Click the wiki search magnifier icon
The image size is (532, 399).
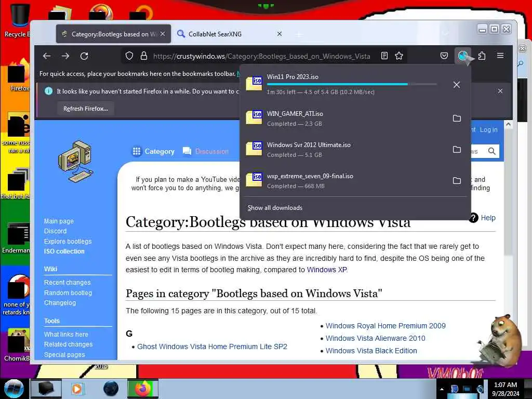coord(491,151)
